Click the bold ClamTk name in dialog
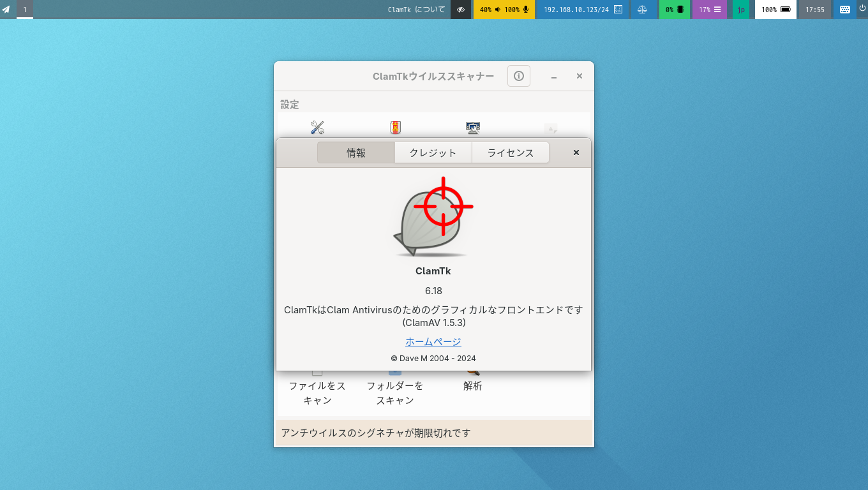This screenshot has height=490, width=868. [x=433, y=271]
